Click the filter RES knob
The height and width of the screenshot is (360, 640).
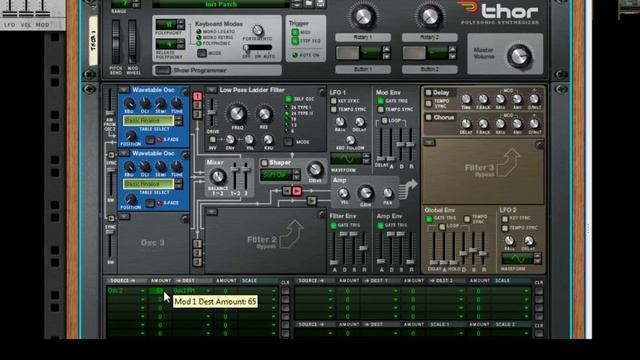pos(264,114)
